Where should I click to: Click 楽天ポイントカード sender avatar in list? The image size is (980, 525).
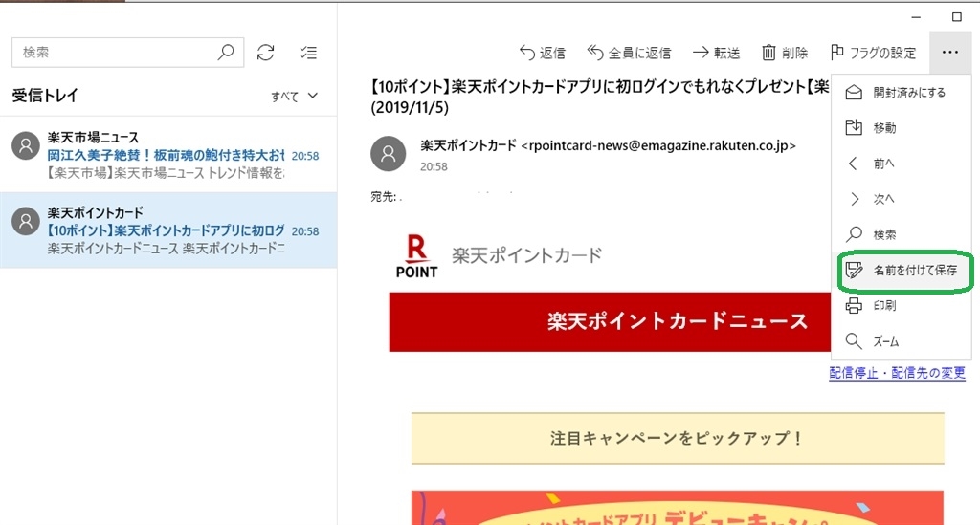(x=26, y=222)
